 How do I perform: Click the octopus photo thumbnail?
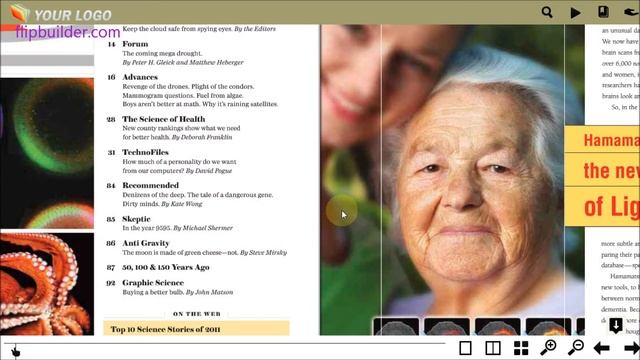click(47, 284)
